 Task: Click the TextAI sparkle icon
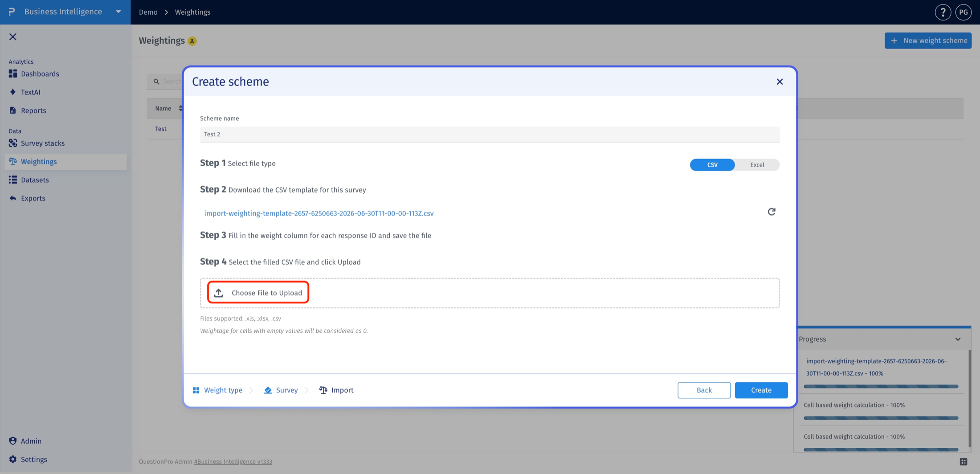tap(13, 92)
